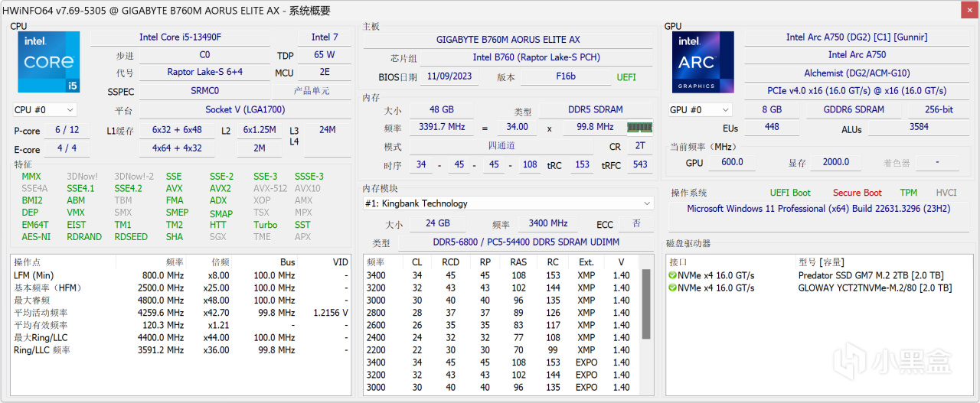The height and width of the screenshot is (403, 980).
Task: Click the 频率 column header in timings table
Action: tap(377, 262)
